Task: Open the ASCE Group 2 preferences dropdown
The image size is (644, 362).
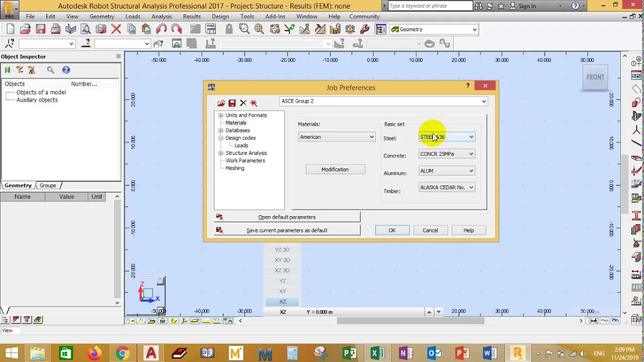Action: 383,101
